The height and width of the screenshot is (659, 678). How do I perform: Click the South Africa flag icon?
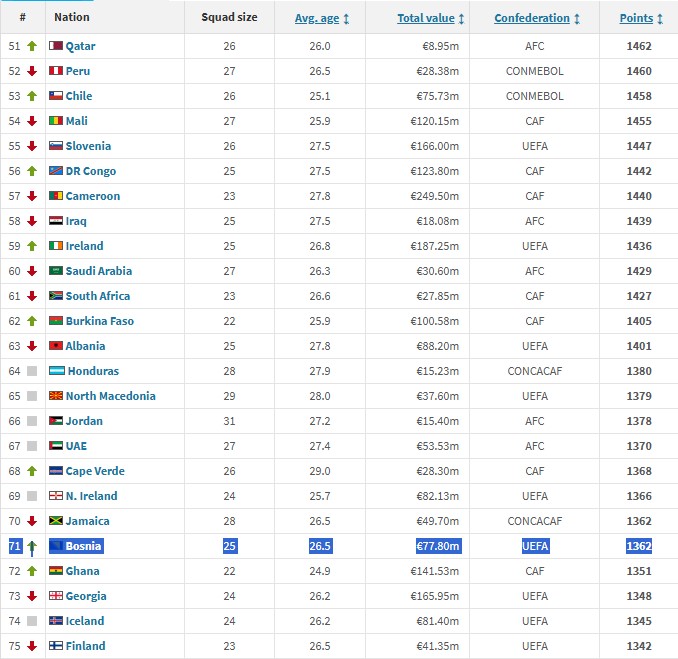point(56,296)
